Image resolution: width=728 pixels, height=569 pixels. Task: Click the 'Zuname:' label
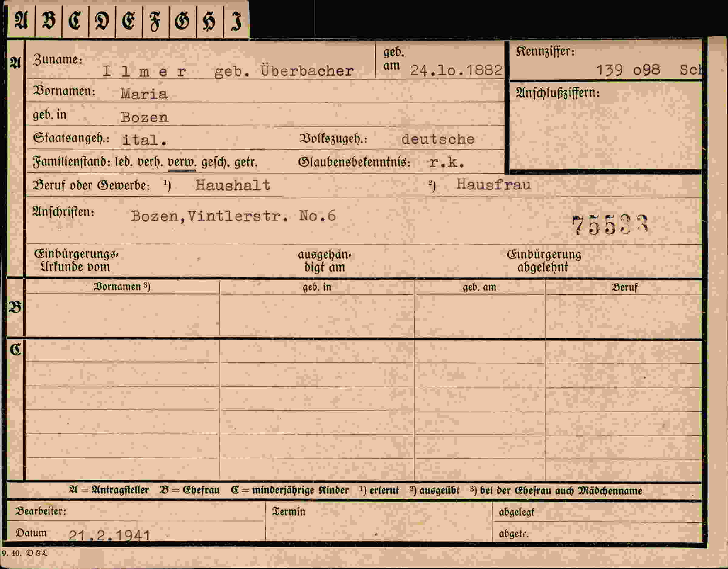click(58, 59)
